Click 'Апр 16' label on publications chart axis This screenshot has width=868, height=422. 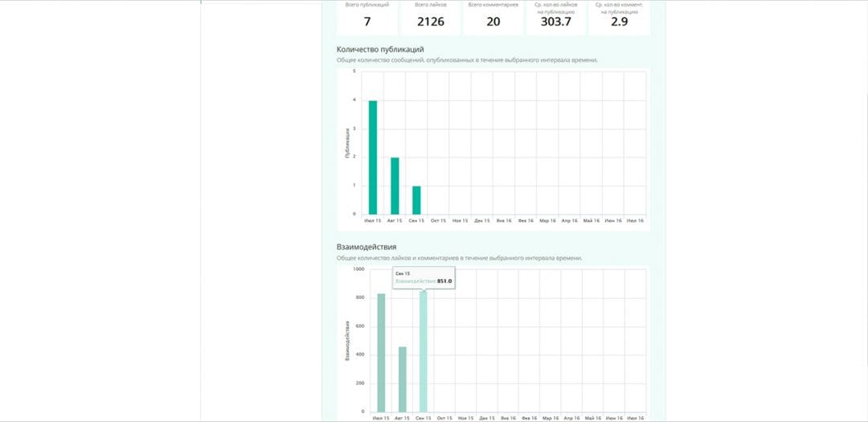tap(569, 219)
